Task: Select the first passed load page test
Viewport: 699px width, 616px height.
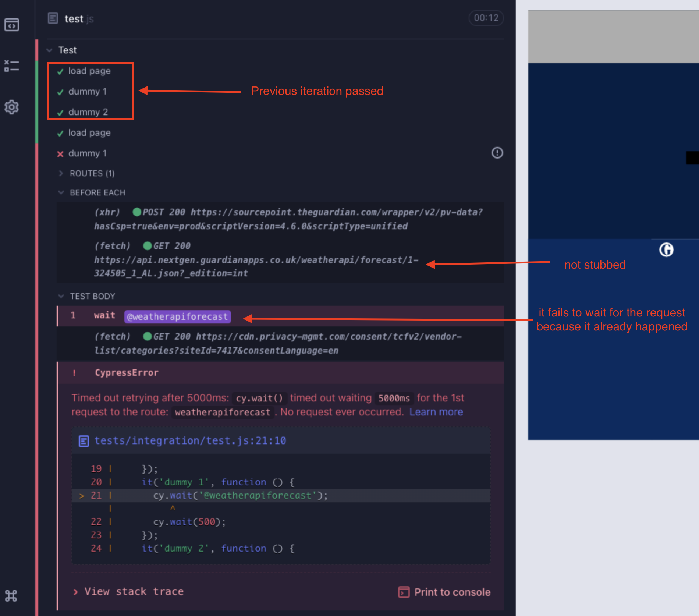Action: pyautogui.click(x=89, y=71)
